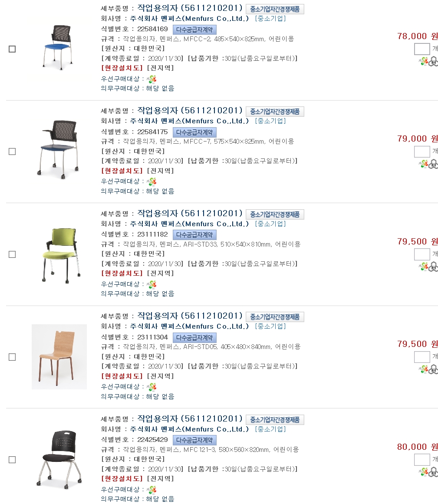Click priority purchase icon for item 23111304

(151, 387)
